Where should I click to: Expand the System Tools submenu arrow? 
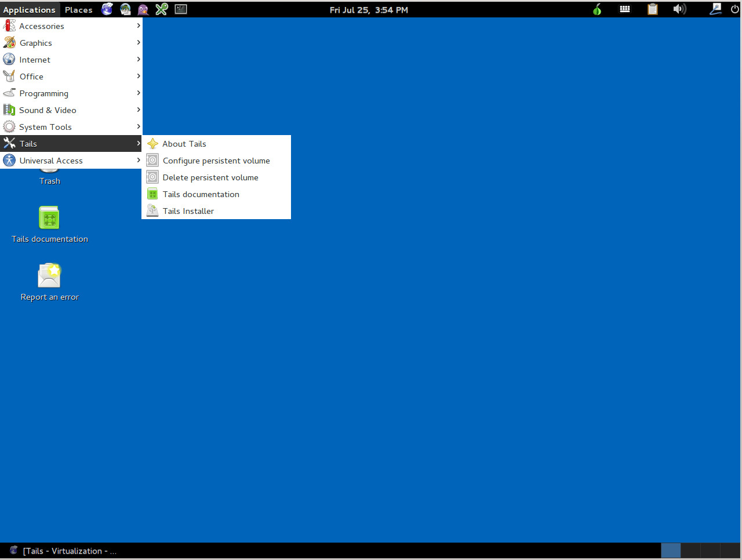pyautogui.click(x=139, y=126)
